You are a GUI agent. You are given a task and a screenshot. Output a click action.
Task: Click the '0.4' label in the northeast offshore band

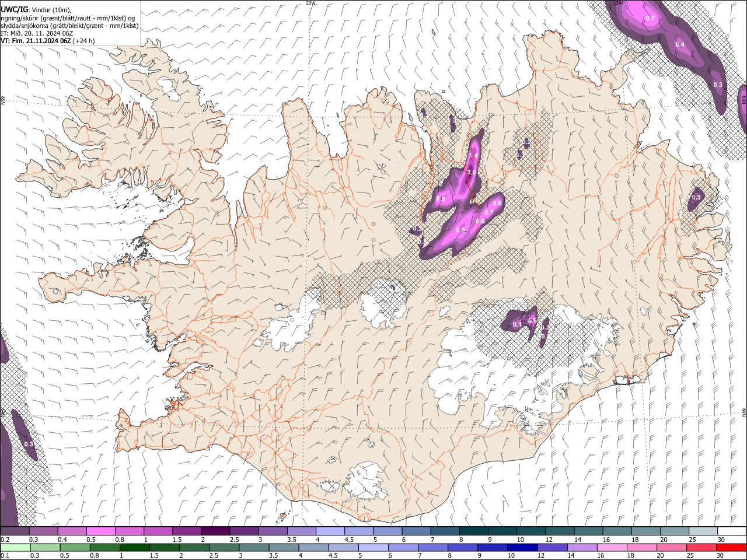tap(680, 45)
